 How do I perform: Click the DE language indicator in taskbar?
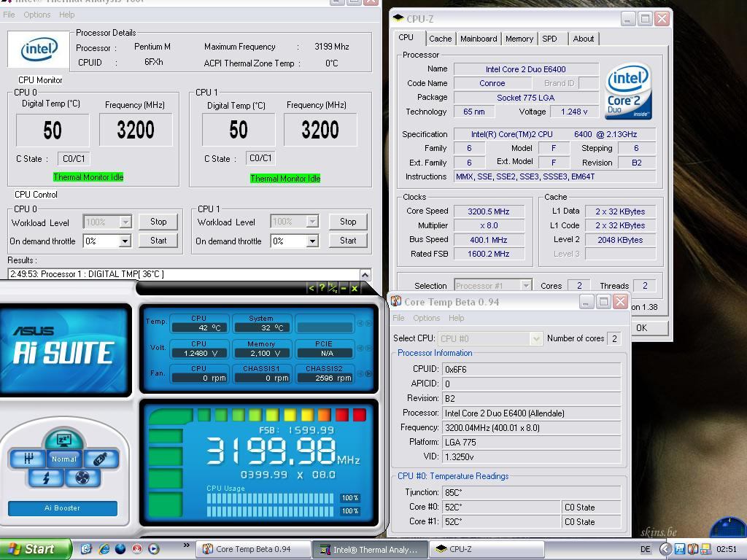tap(645, 550)
